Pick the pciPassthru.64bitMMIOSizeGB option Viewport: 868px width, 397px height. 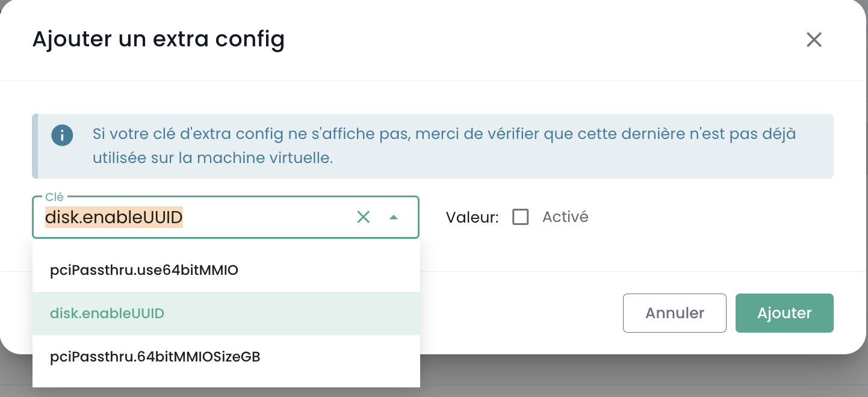tap(155, 357)
